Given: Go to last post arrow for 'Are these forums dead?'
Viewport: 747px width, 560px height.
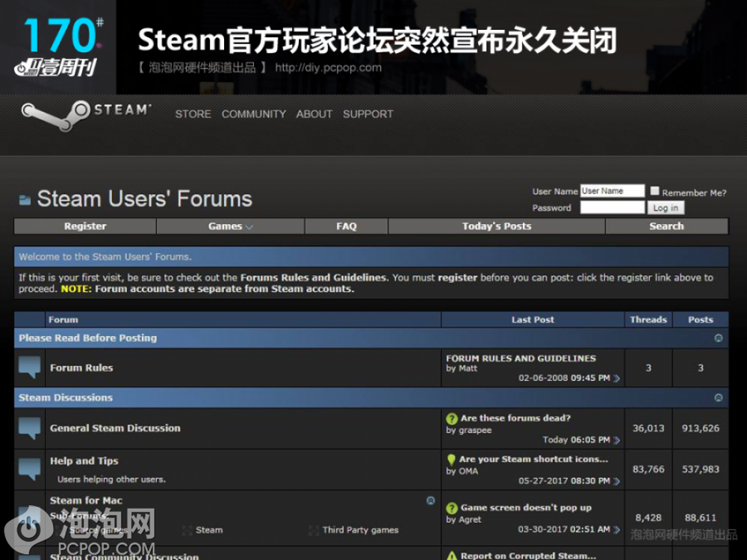Looking at the screenshot, I should (x=617, y=440).
